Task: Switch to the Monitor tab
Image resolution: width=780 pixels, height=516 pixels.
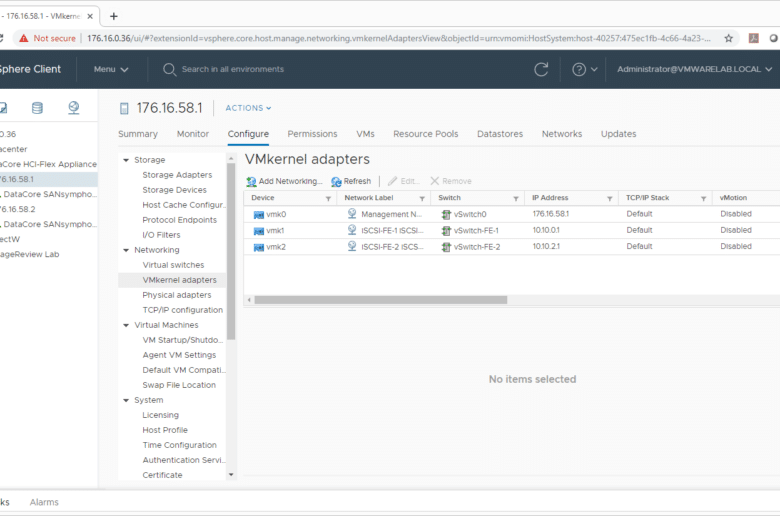Action: point(193,134)
